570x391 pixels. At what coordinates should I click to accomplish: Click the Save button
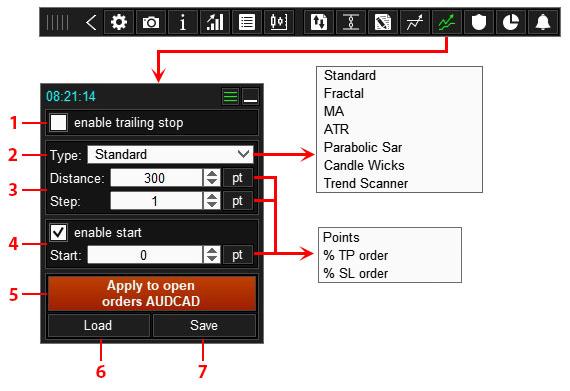[204, 325]
